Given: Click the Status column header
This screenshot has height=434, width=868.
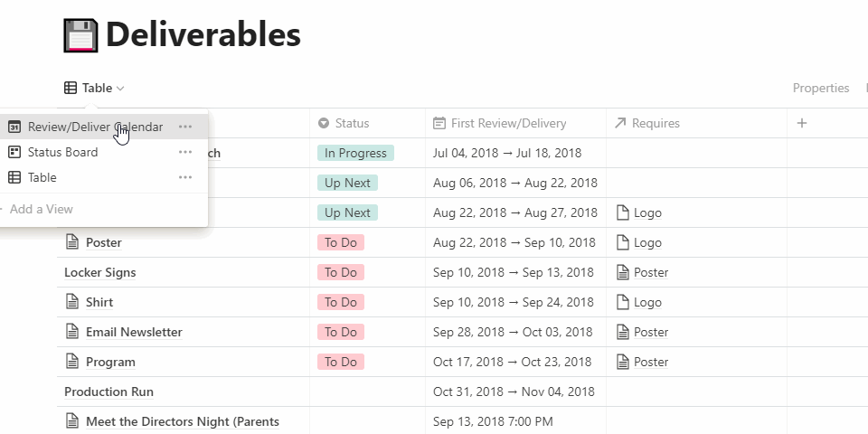Looking at the screenshot, I should pos(352,123).
